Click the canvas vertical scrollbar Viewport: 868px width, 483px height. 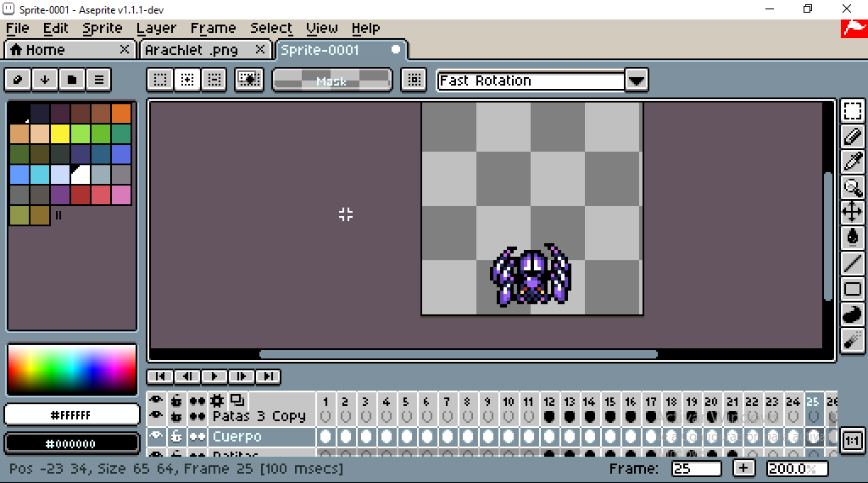(x=828, y=236)
